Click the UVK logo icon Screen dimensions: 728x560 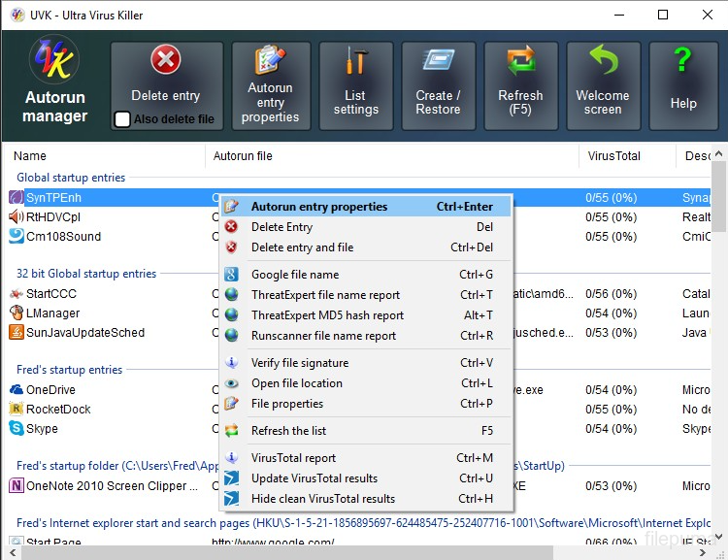(54, 64)
